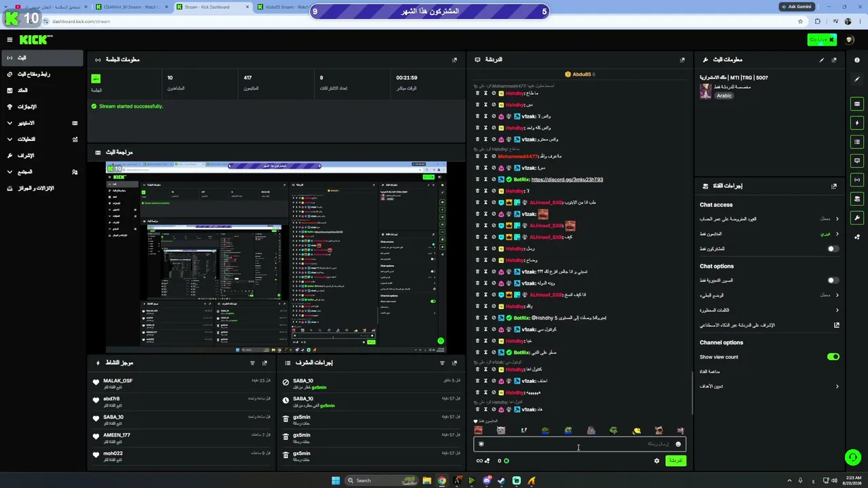Open the hamburger menu beside the KICK logo
The height and width of the screenshot is (488, 868).
tap(9, 40)
